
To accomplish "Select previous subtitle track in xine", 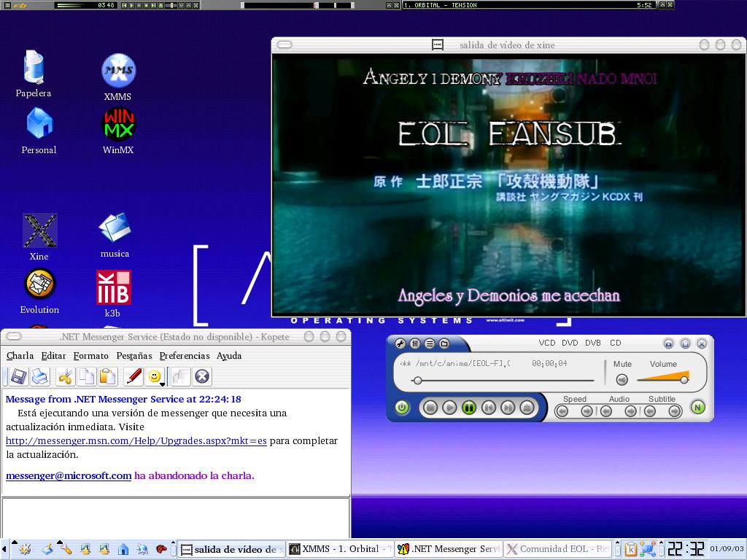I will pos(650,411).
